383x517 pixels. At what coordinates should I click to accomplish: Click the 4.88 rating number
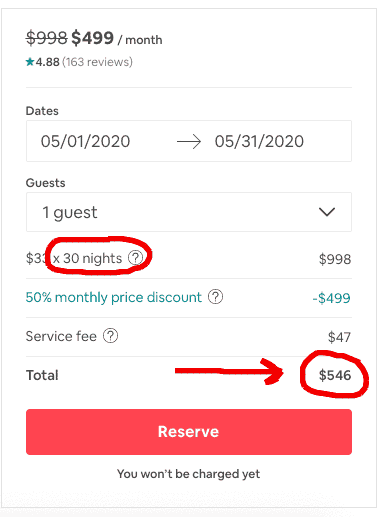[x=47, y=62]
